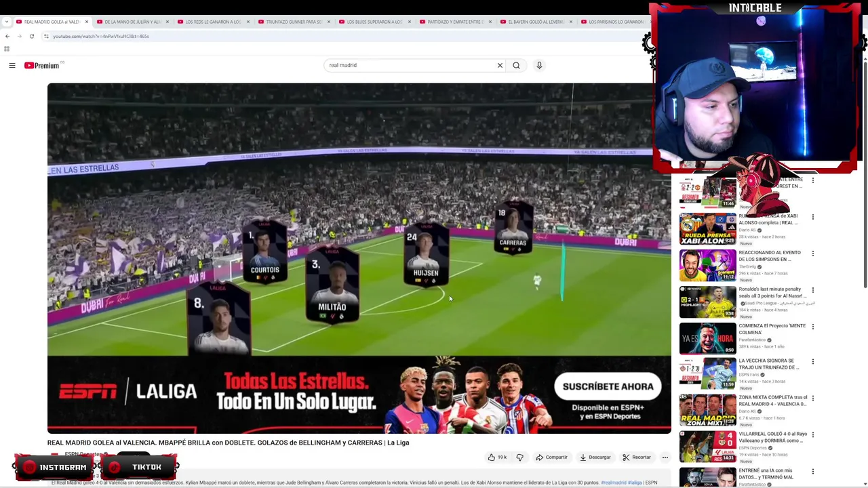Screen dimensions: 868x488
Task: Open options menu for MENTE COLMENA video
Action: [813, 327]
